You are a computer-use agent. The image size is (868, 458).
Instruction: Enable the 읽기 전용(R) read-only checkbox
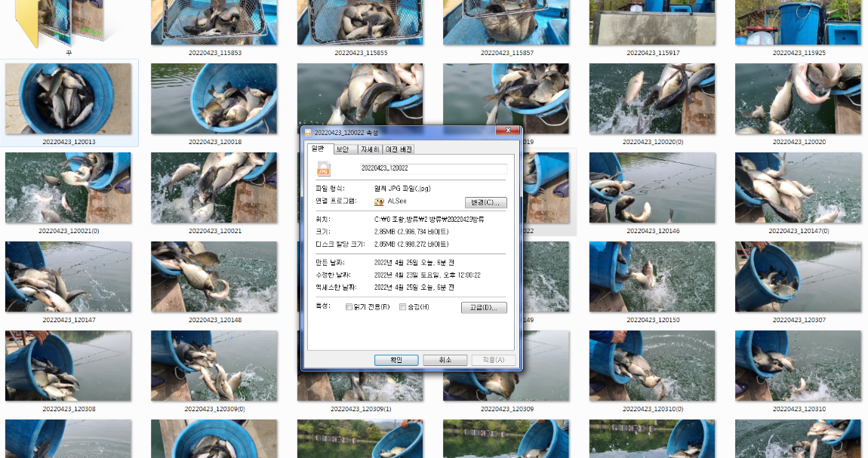(348, 306)
